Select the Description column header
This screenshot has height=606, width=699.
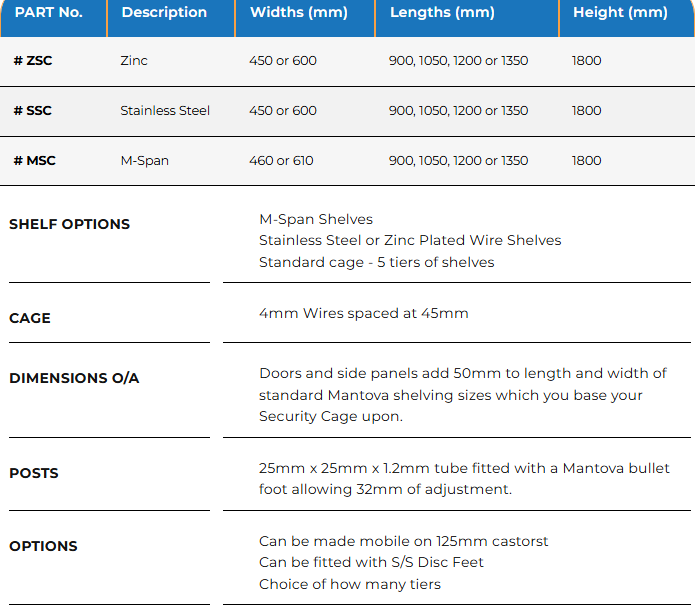(164, 13)
